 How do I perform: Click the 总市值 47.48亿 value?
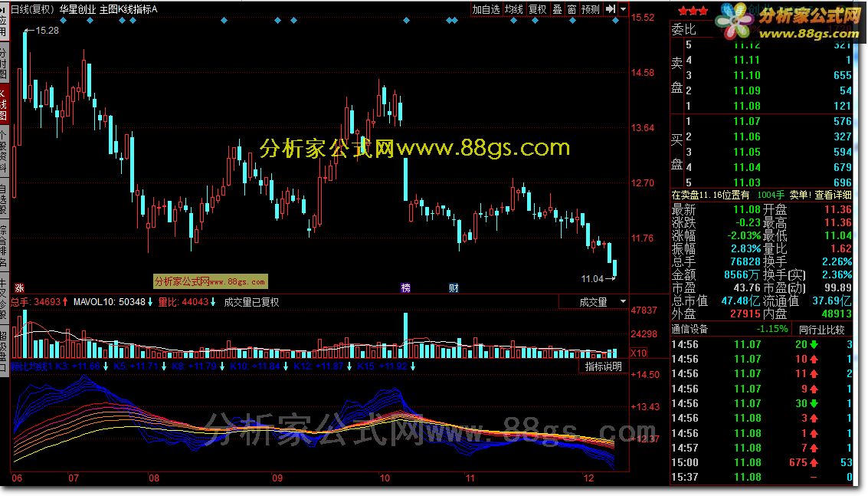coord(739,301)
